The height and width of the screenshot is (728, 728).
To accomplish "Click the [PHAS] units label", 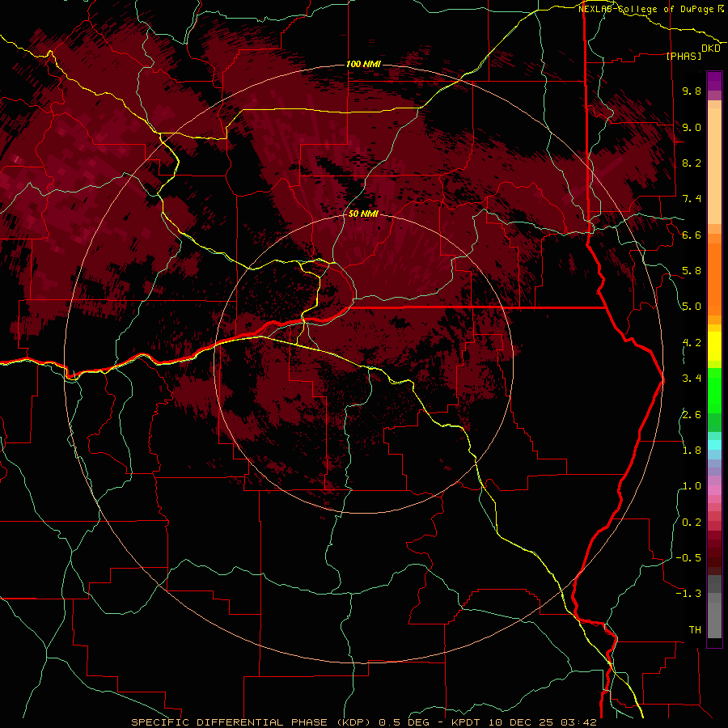I will tap(684, 56).
